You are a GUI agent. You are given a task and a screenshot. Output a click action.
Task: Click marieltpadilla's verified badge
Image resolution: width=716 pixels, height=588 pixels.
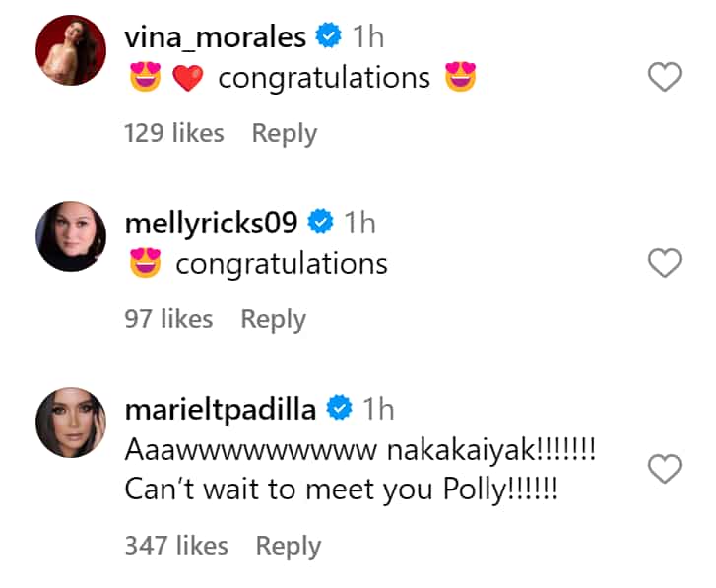[339, 408]
